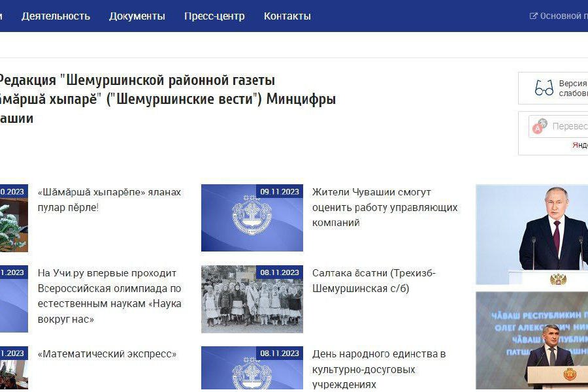Open the Документы menu item
This screenshot has width=588, height=392.
[x=137, y=16]
